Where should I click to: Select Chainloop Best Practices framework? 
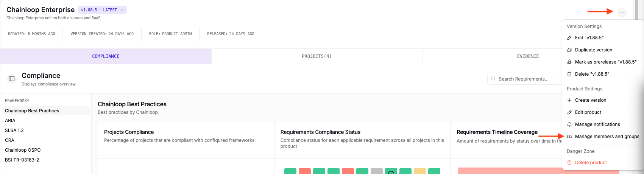point(46,111)
